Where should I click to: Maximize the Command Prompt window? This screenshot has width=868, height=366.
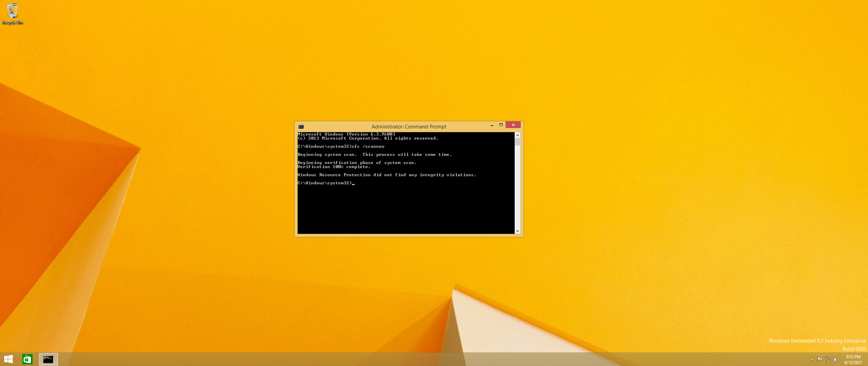(x=501, y=125)
